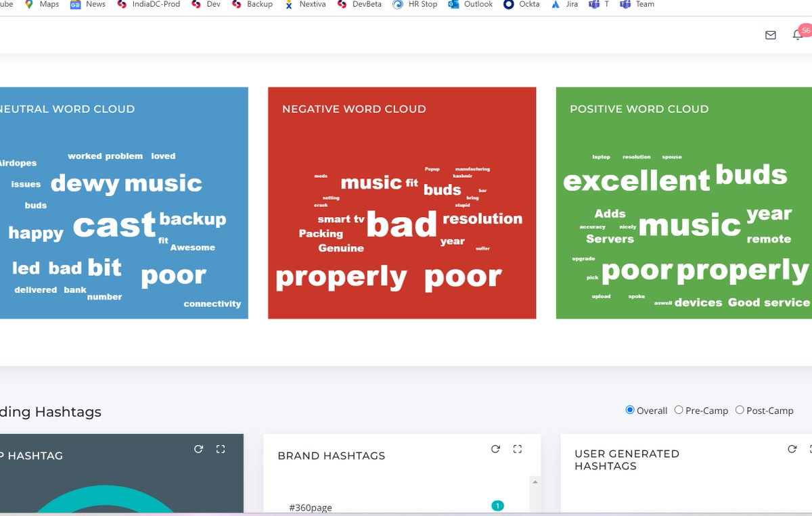
Task: Click 'Packing' in negative word cloud
Action: tap(321, 233)
